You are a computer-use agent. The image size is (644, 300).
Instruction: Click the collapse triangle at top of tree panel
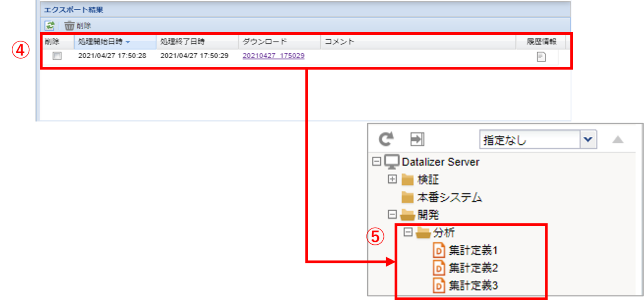tap(618, 140)
